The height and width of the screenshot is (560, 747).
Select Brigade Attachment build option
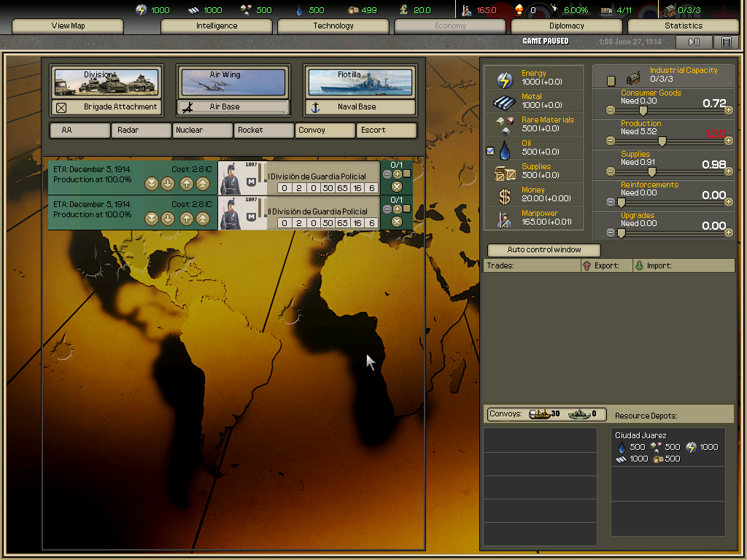(x=107, y=107)
